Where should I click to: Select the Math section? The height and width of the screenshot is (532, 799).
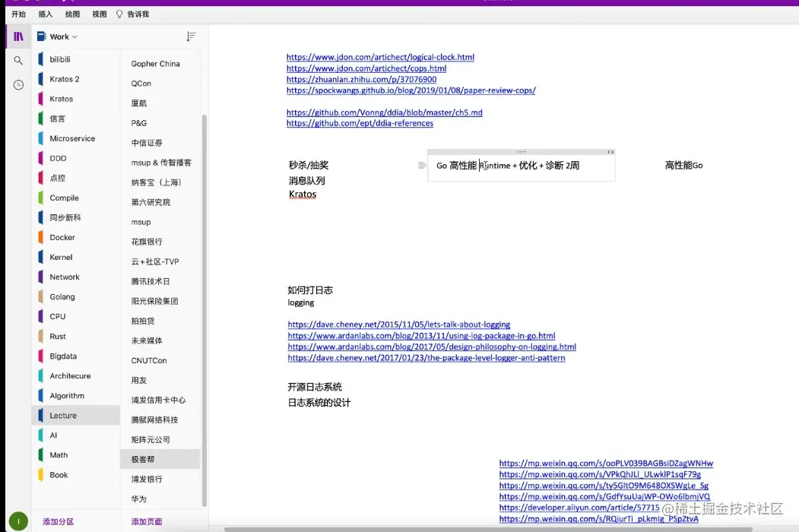point(75,455)
